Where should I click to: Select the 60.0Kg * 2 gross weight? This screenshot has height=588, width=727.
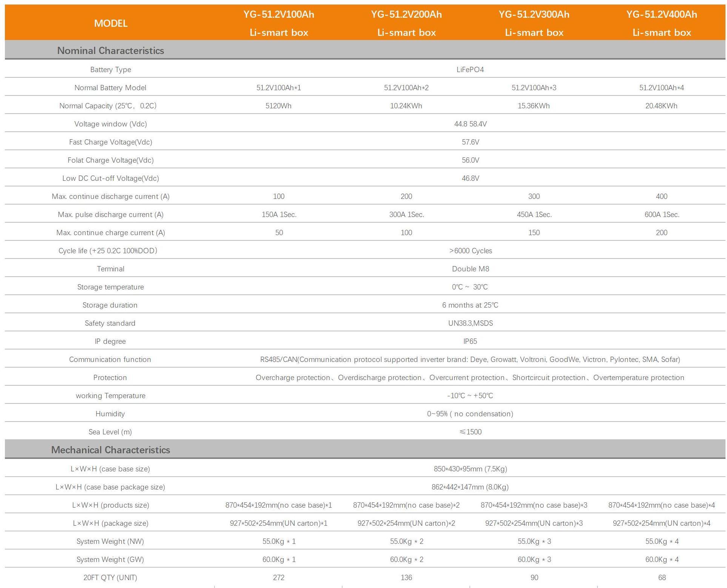coord(406,559)
